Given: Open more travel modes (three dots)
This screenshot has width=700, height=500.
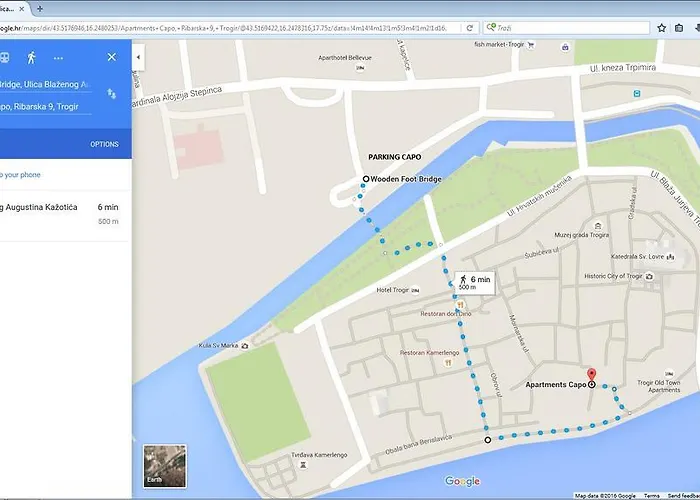Looking at the screenshot, I should 59,57.
